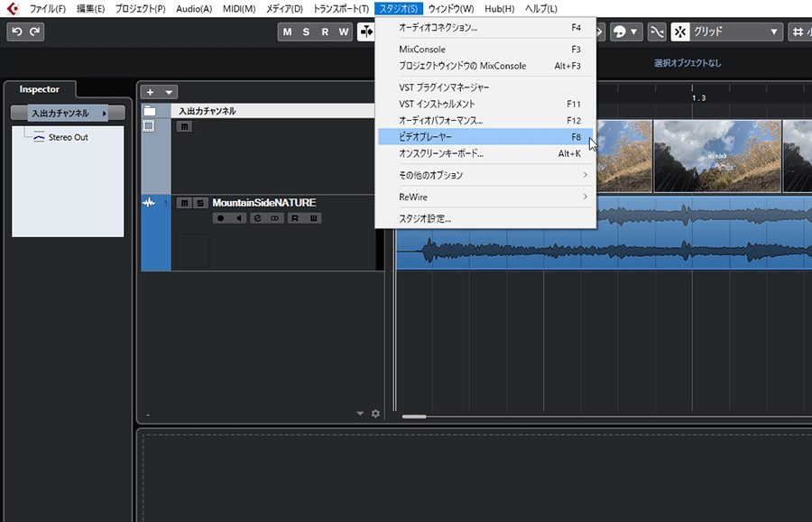This screenshot has width=812, height=522.
Task: Click the MountainSideNATURE audio waveform event
Action: [604, 233]
